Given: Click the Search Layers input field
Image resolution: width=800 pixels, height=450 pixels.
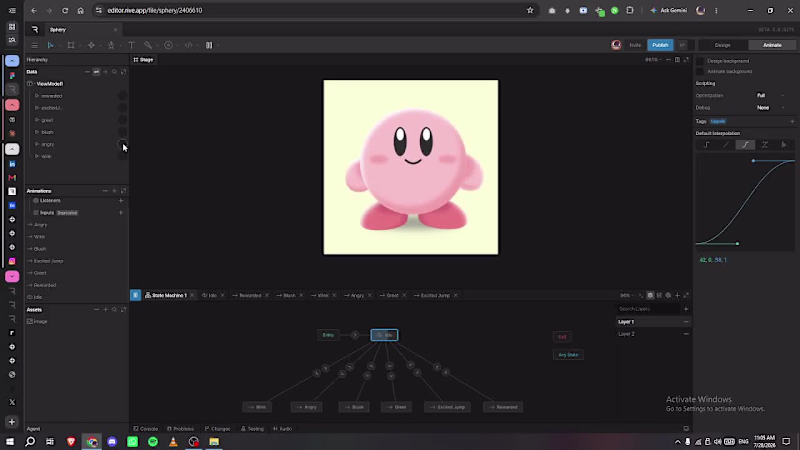Looking at the screenshot, I should click(648, 309).
